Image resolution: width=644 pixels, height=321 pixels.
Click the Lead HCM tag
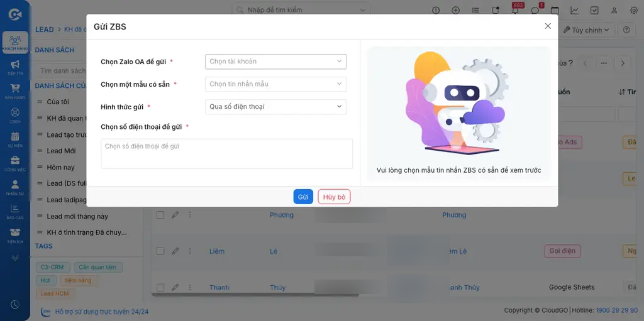(x=55, y=293)
